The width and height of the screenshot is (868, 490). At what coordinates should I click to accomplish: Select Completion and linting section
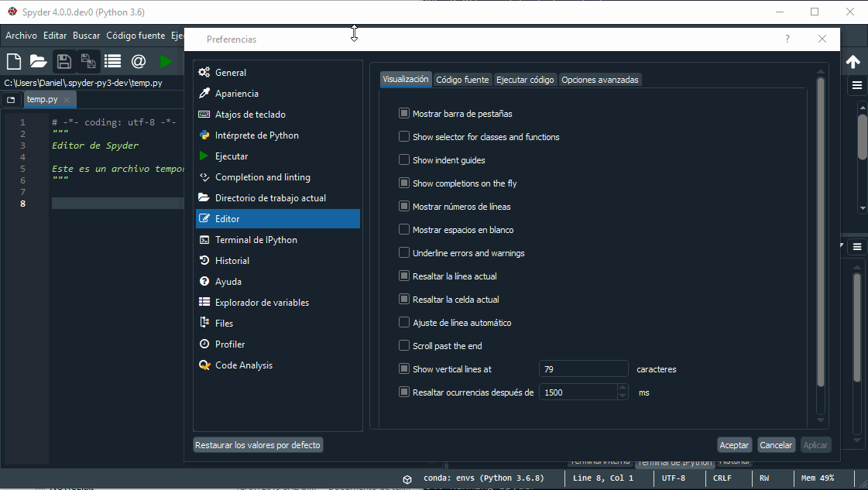coord(278,177)
